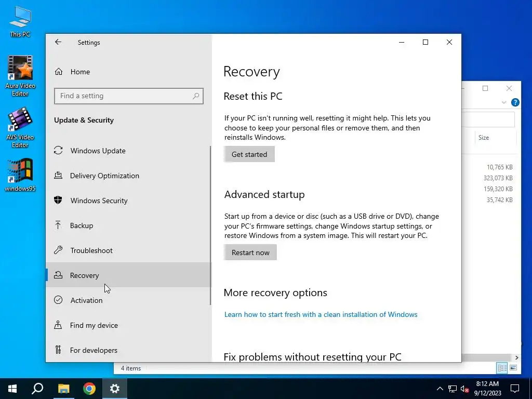Open For developers settings

click(128, 350)
